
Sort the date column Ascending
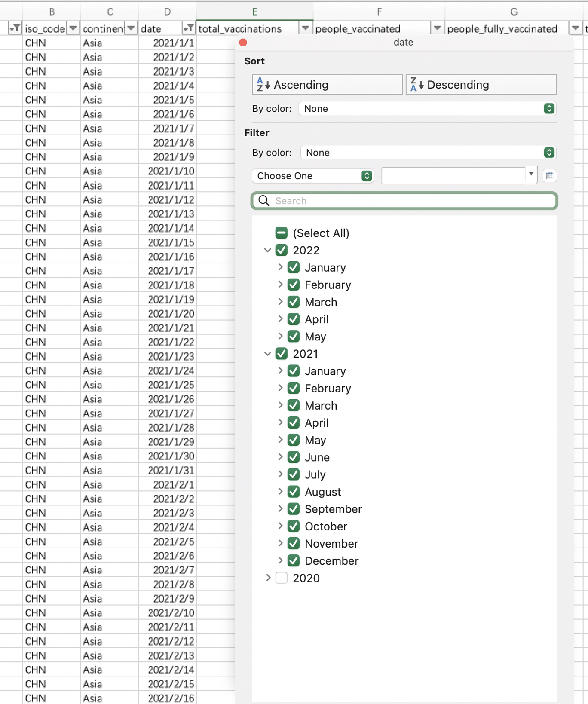[x=327, y=85]
